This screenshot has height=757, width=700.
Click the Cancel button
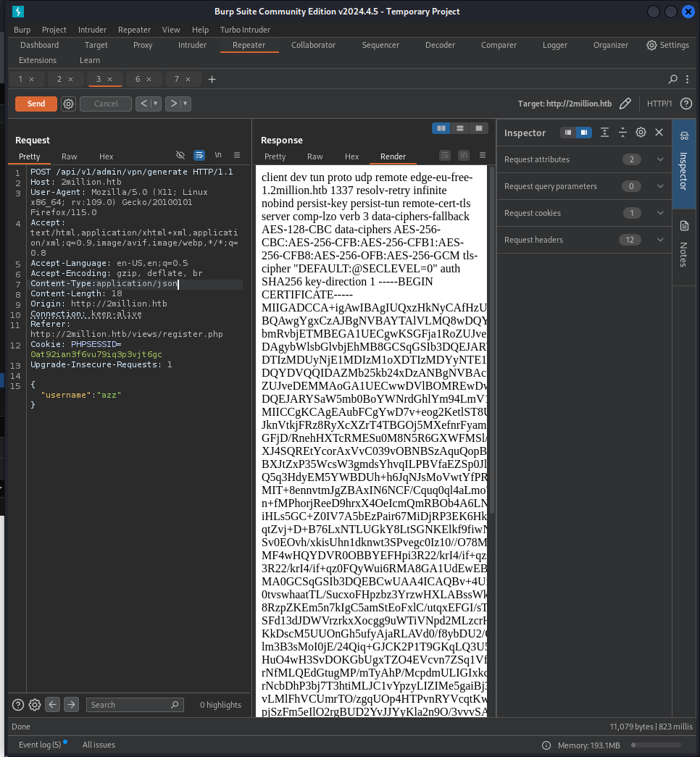pos(106,104)
